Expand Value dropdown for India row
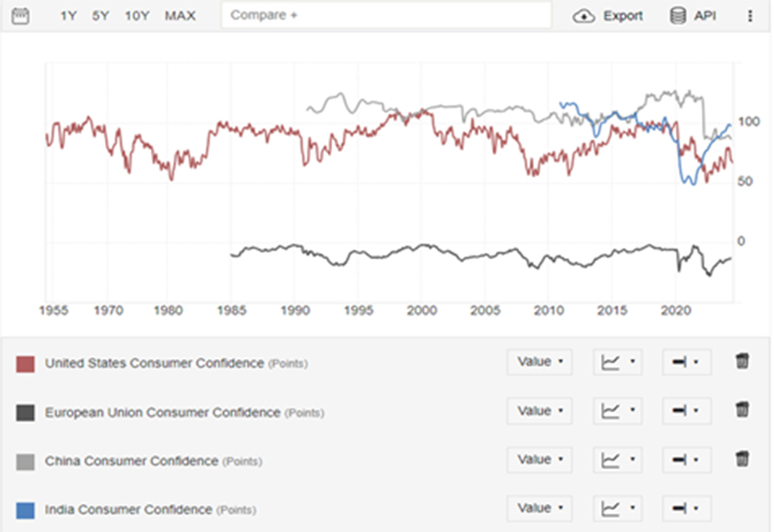Screen dimensions: 774x532 pos(539,508)
